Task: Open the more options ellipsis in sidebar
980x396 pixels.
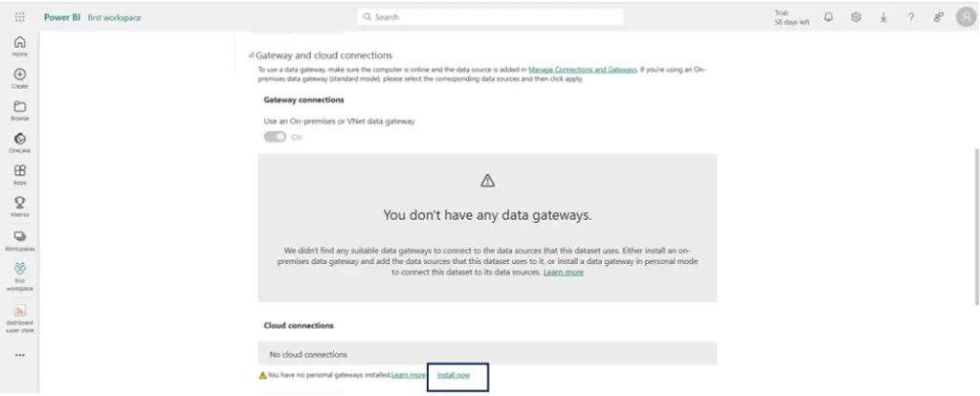Action: pos(20,355)
